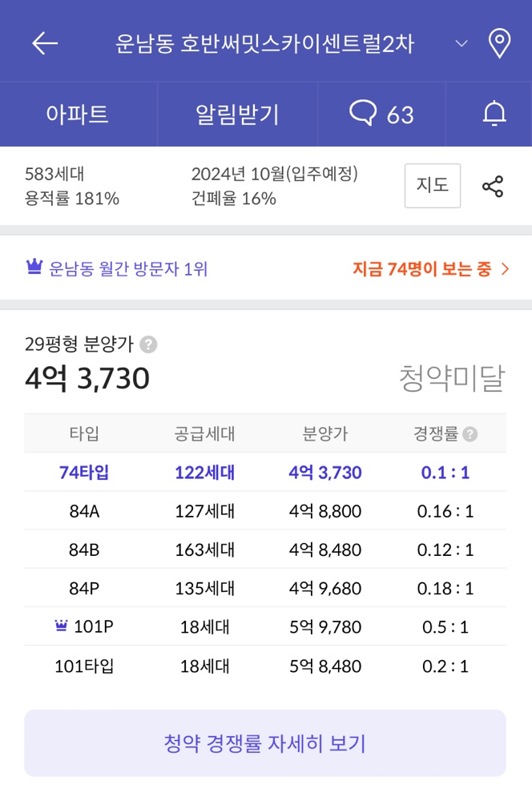Tap the crown icon beside 101P
Viewport: 532px width, 801px height.
point(61,626)
